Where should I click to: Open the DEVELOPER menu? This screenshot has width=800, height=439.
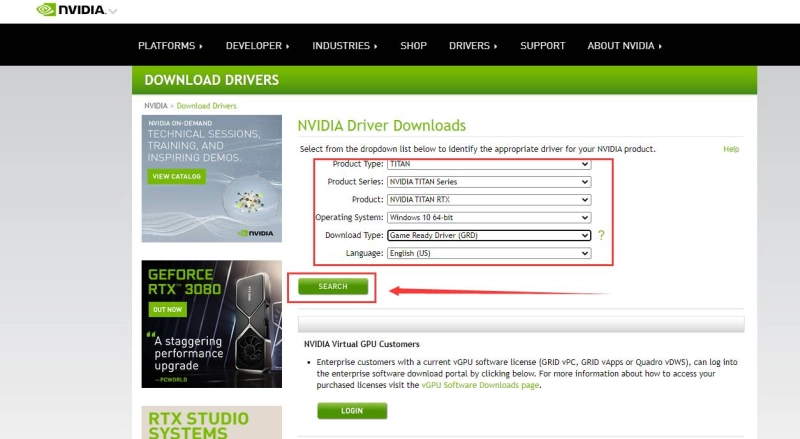click(x=257, y=46)
